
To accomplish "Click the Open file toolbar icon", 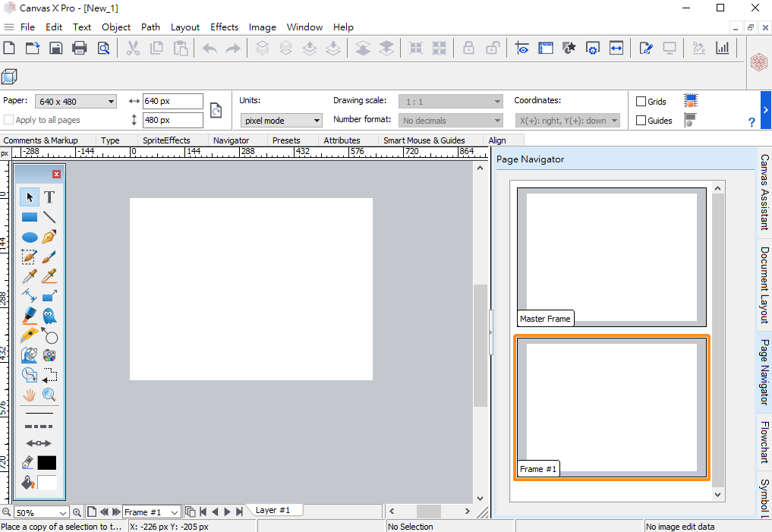I will click(33, 48).
